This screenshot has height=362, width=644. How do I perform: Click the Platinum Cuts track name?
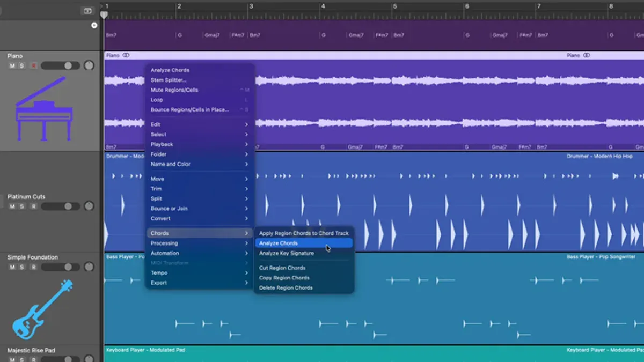click(26, 197)
